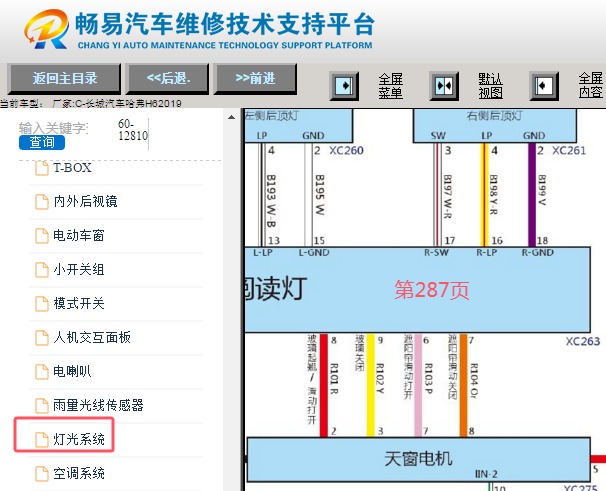Select 电喇叭 in the sidebar list

point(72,372)
